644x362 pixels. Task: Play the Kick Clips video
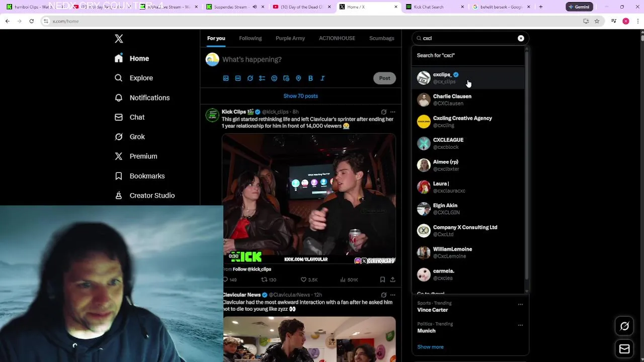pyautogui.click(x=309, y=199)
